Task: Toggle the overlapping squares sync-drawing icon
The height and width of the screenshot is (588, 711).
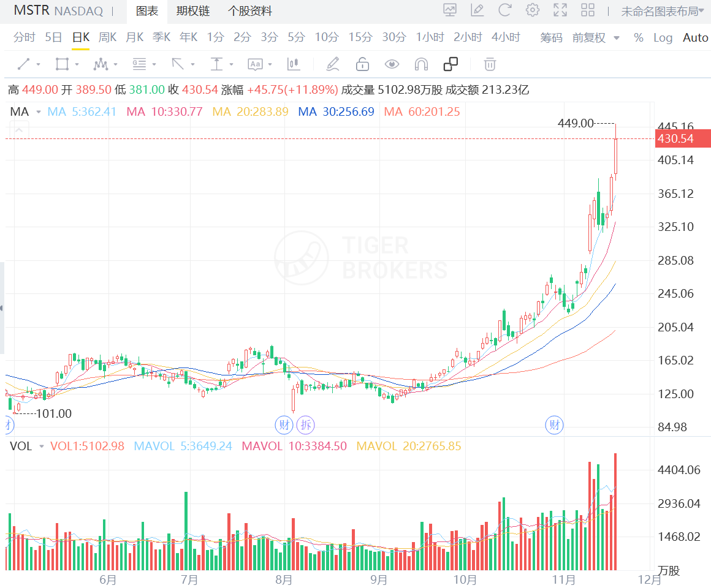Action: [451, 64]
